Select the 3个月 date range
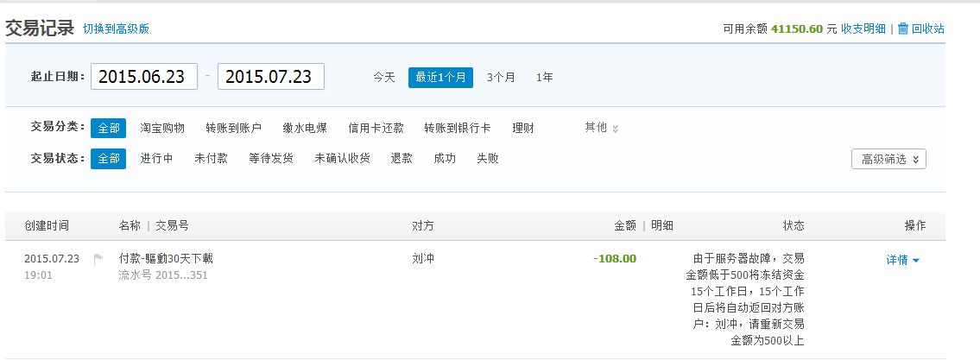This screenshot has height=360, width=980. click(502, 78)
